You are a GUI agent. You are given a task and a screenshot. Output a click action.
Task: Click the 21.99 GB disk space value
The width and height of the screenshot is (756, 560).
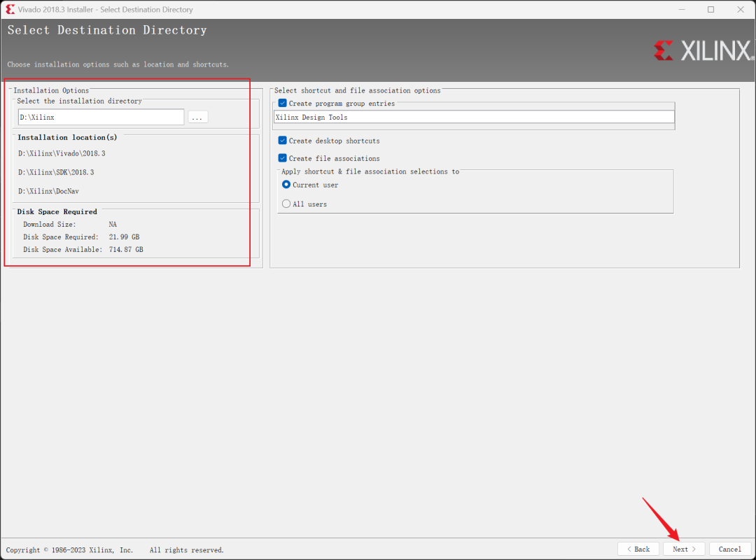[124, 237]
